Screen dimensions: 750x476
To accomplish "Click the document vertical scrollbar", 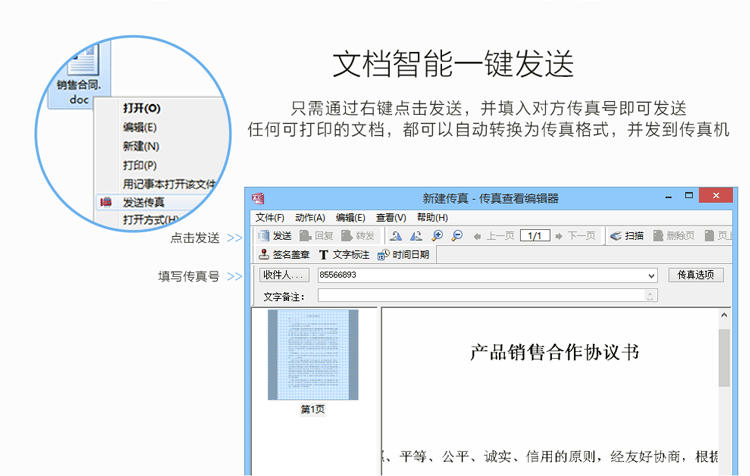I will [x=724, y=390].
